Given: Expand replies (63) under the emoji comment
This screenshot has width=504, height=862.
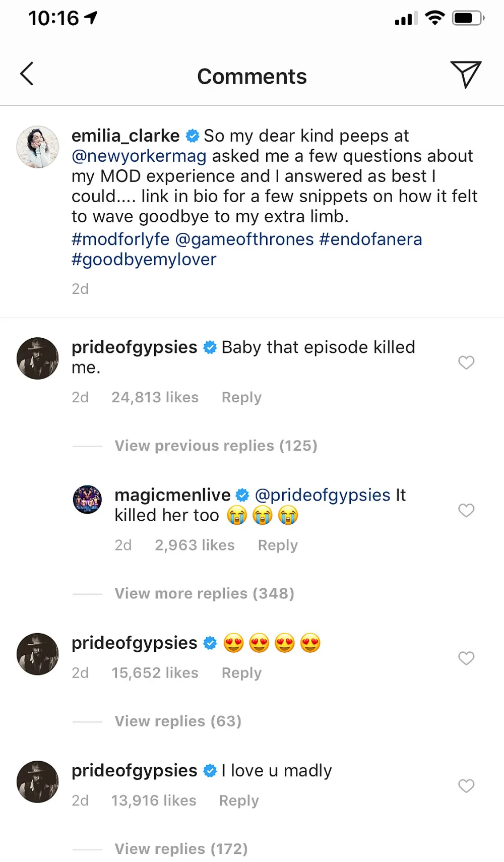Looking at the screenshot, I should click(x=177, y=721).
